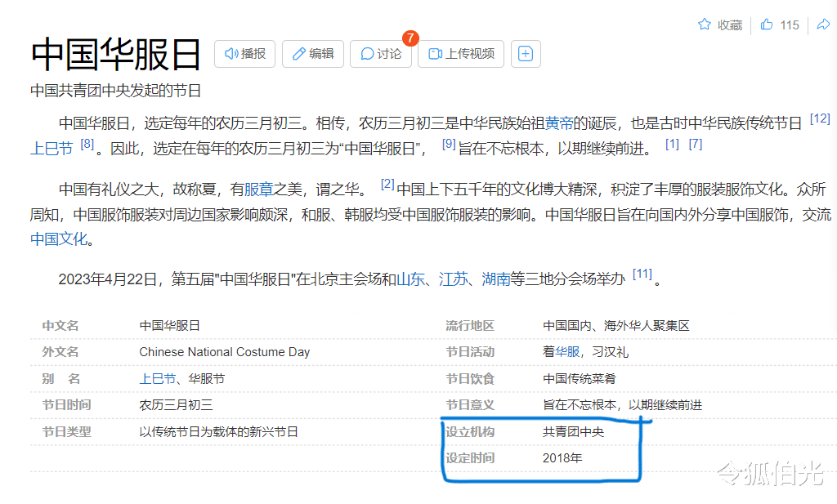Click the 节日饮食 field label
Viewport: 837px width, 504px height.
470,379
